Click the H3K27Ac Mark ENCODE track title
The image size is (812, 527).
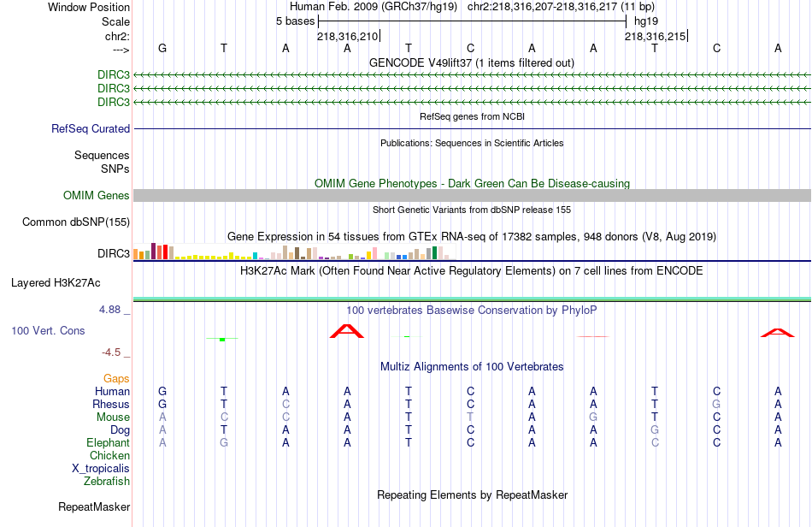472,270
